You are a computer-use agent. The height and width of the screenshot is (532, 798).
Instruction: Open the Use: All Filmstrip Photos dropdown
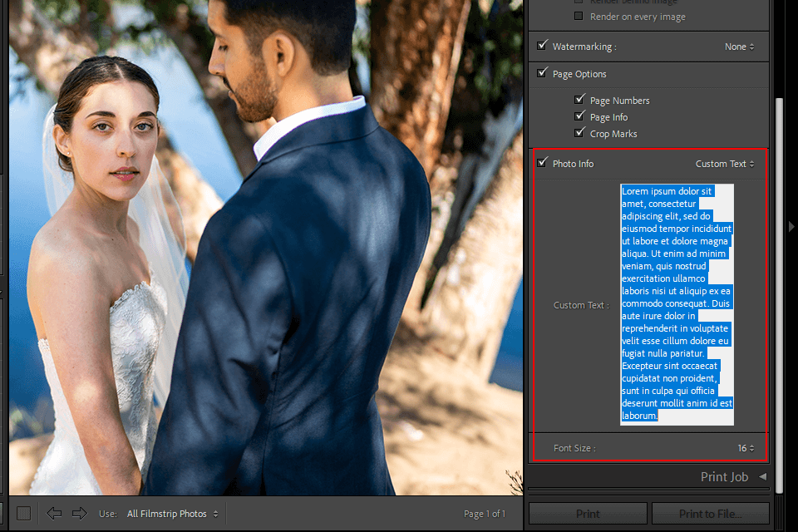[173, 514]
